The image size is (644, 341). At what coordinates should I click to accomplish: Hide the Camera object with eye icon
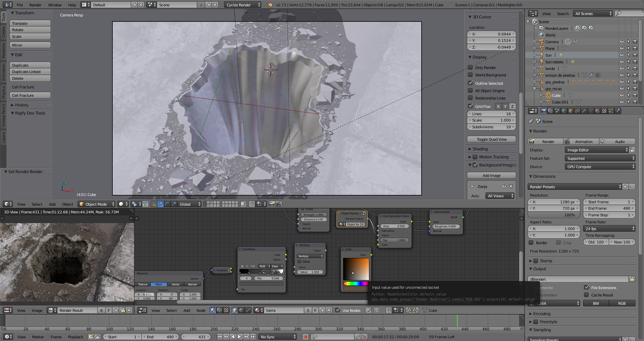[x=622, y=42]
